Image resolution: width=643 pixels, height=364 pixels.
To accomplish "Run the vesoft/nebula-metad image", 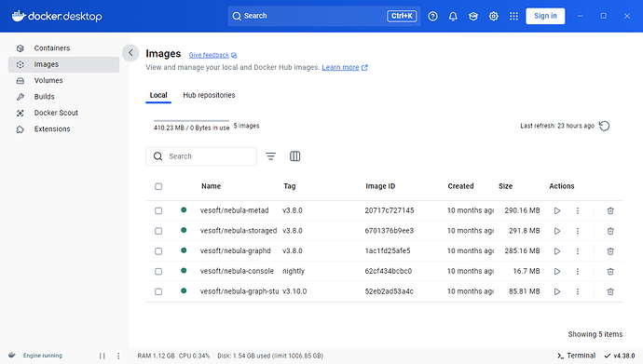I will point(557,211).
